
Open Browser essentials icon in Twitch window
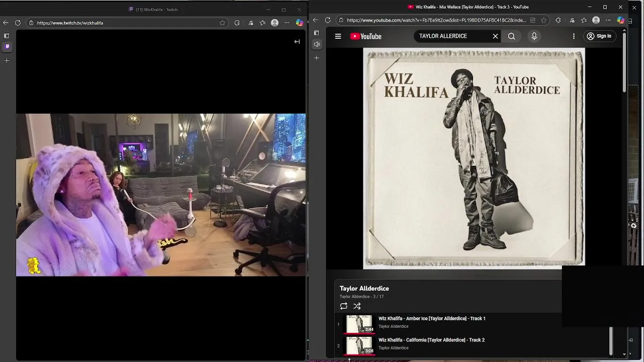251,23
